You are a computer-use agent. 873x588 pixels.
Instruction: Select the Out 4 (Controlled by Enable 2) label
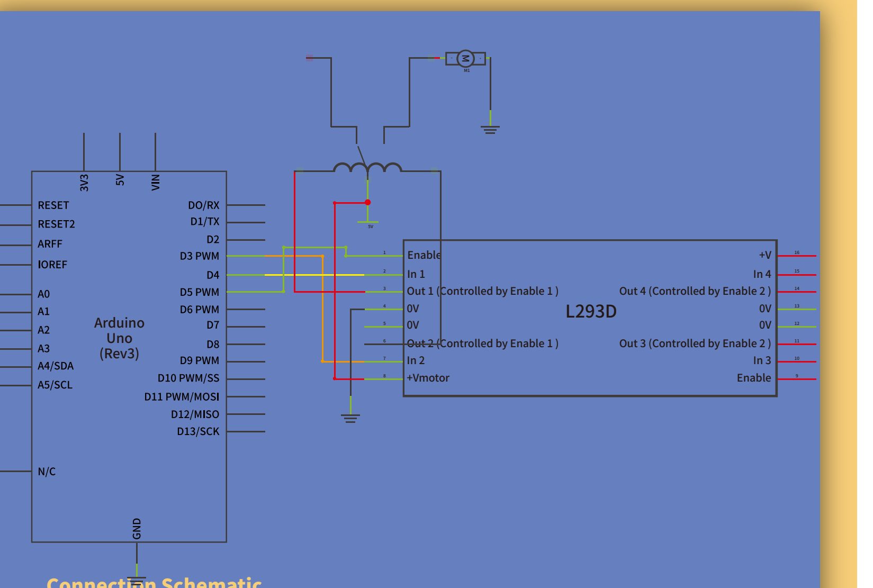pyautogui.click(x=695, y=291)
